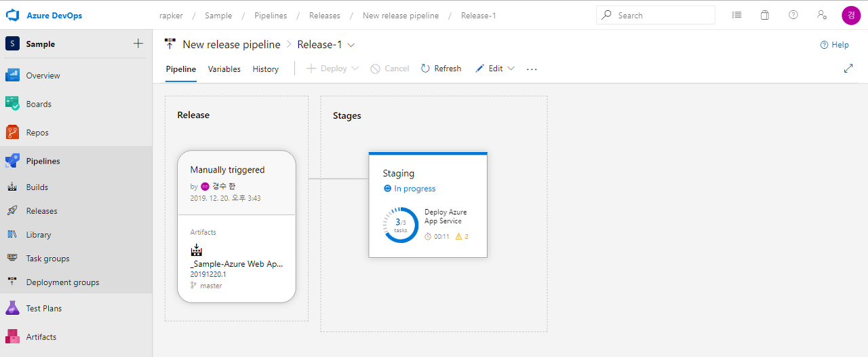Click the help question mark header icon
The height and width of the screenshot is (357, 868).
[x=793, y=15]
